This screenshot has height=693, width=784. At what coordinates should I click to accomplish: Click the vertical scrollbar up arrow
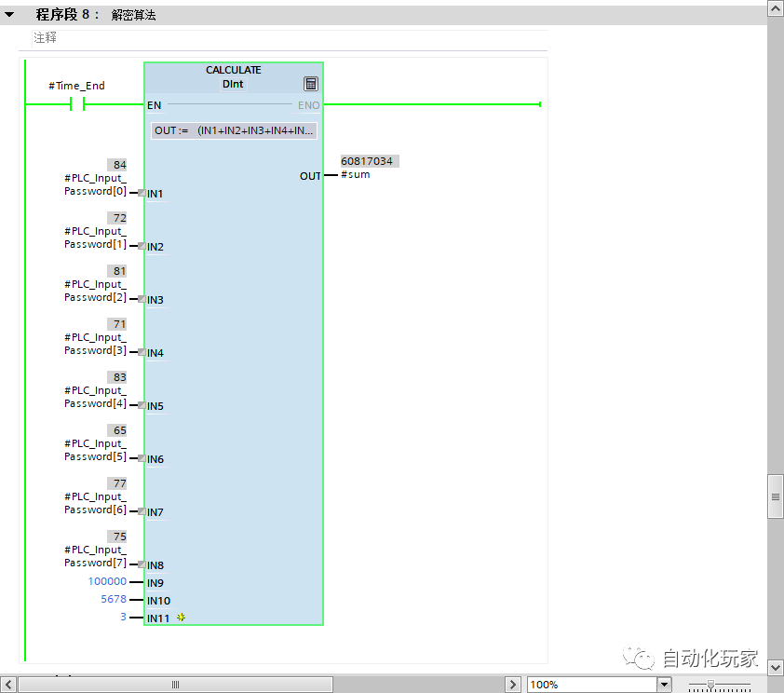776,8
